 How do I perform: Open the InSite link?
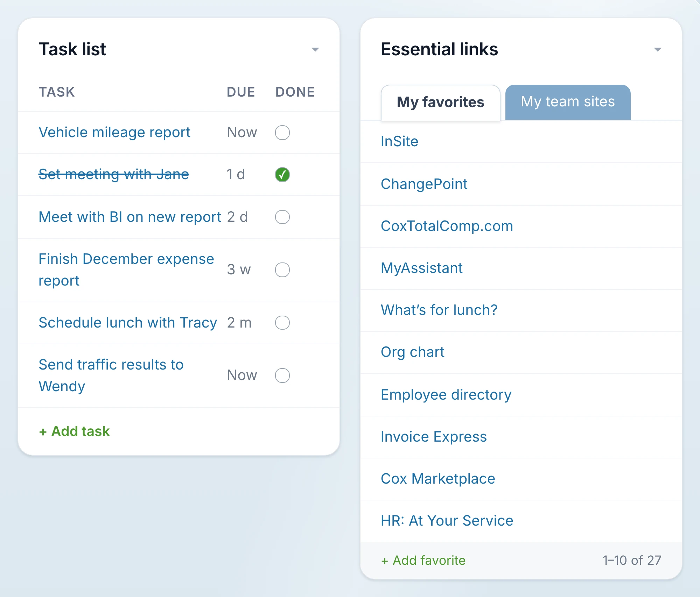(399, 141)
